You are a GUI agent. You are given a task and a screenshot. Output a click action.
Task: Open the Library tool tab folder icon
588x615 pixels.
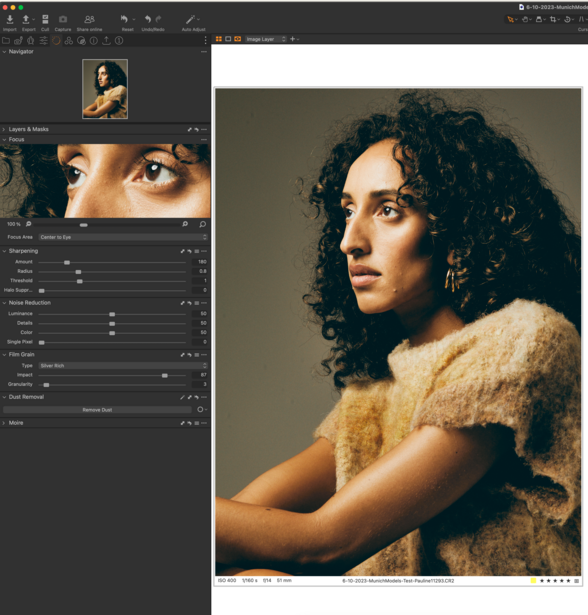[x=6, y=40]
